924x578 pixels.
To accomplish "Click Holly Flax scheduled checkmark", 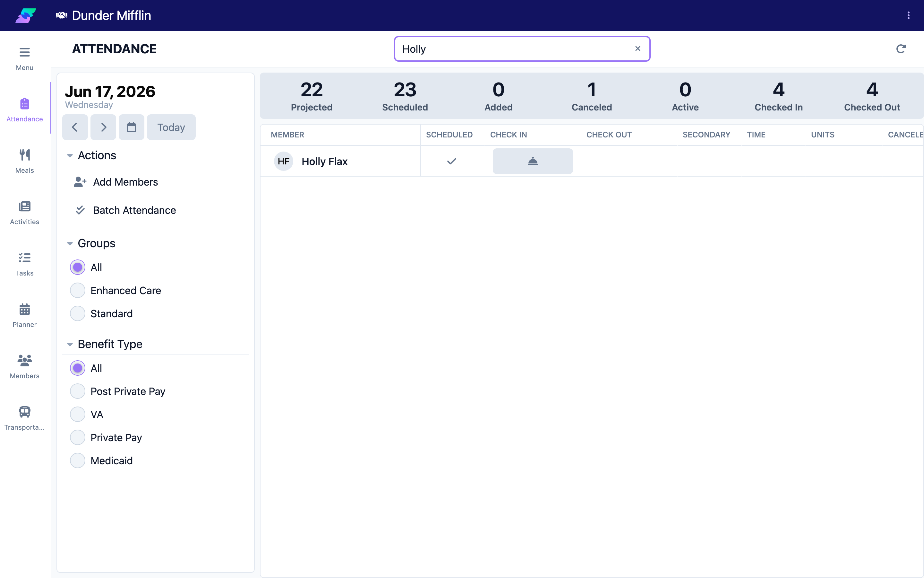I will (x=452, y=161).
